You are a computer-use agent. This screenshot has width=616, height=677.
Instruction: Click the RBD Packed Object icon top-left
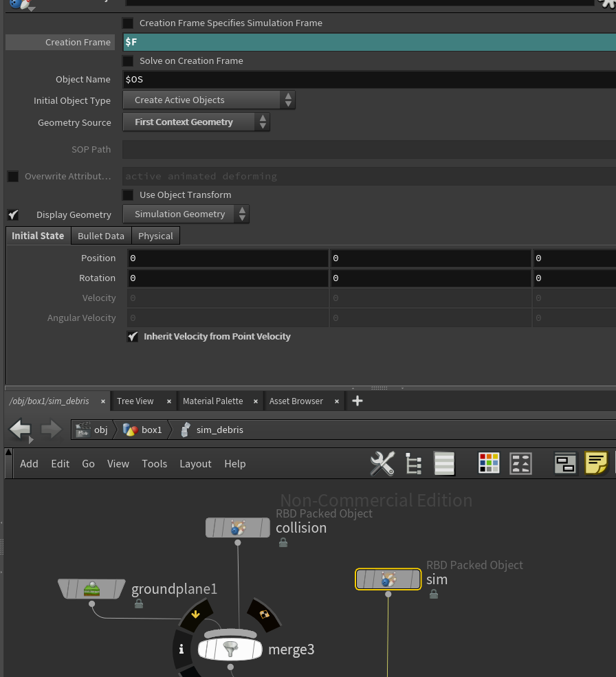click(21, 4)
